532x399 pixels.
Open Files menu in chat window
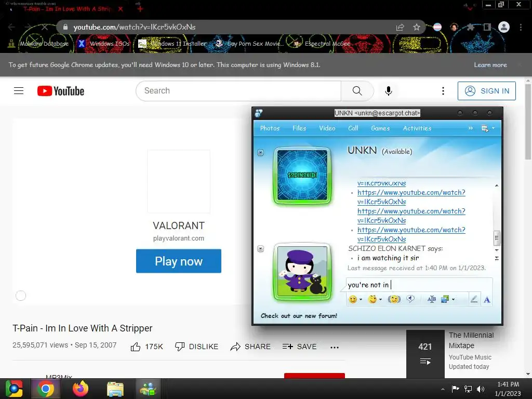[299, 128]
